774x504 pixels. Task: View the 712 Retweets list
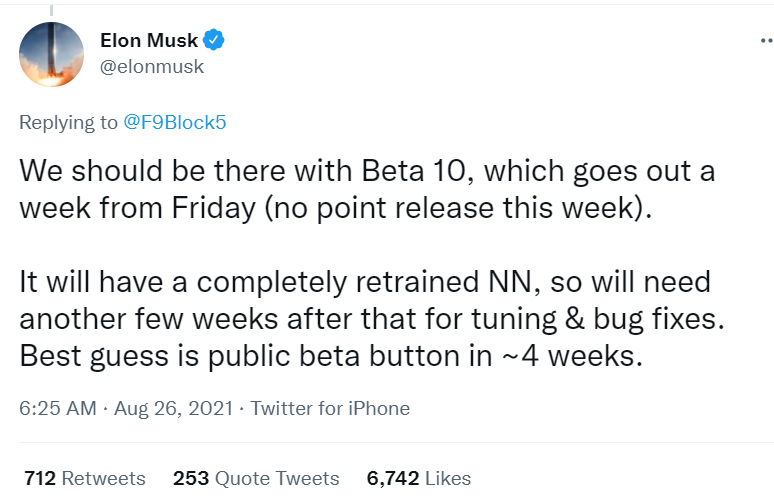[85, 478]
